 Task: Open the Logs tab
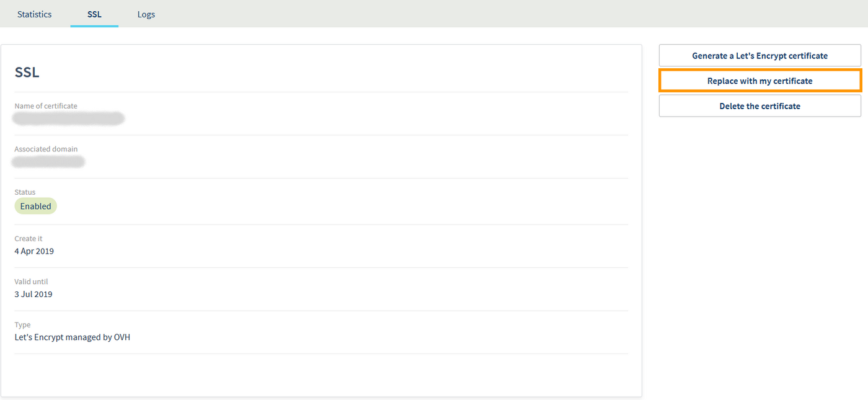146,14
